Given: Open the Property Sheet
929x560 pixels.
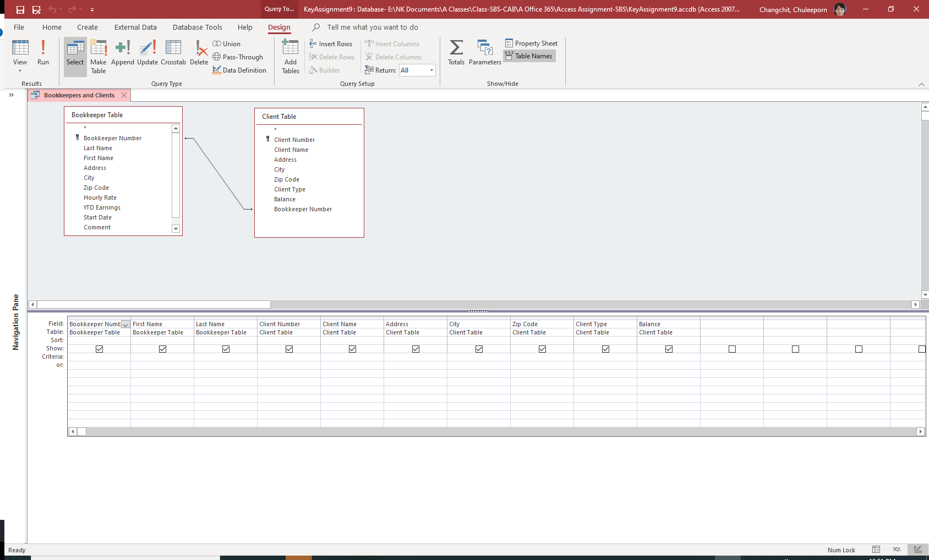Looking at the screenshot, I should point(531,43).
